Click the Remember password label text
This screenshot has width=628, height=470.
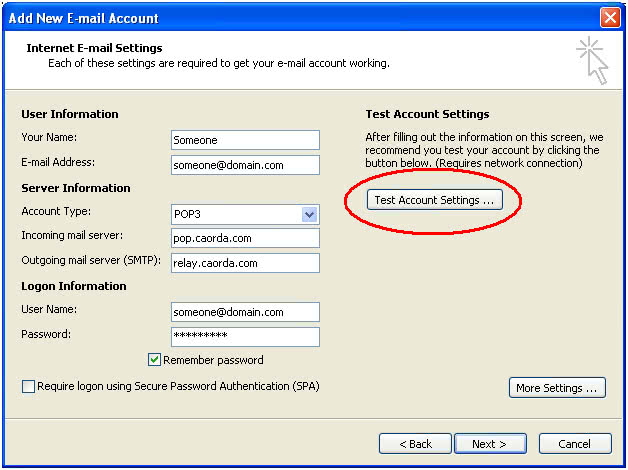pos(213,360)
